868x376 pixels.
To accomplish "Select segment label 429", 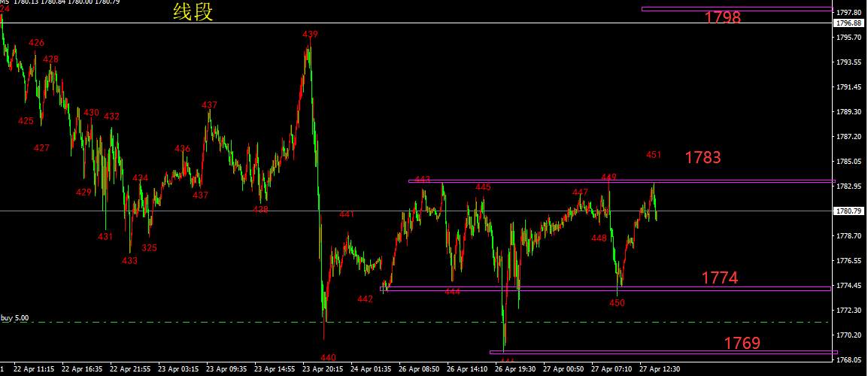I will pos(83,193).
